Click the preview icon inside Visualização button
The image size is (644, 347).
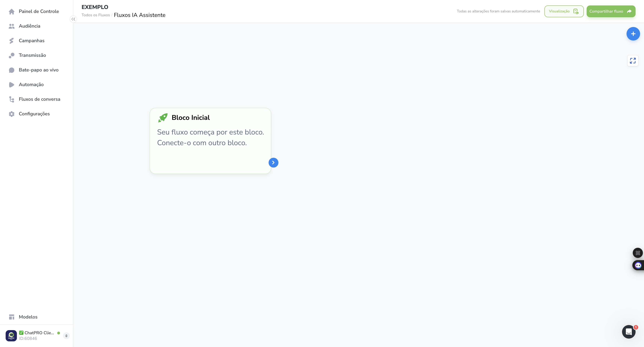(x=576, y=11)
